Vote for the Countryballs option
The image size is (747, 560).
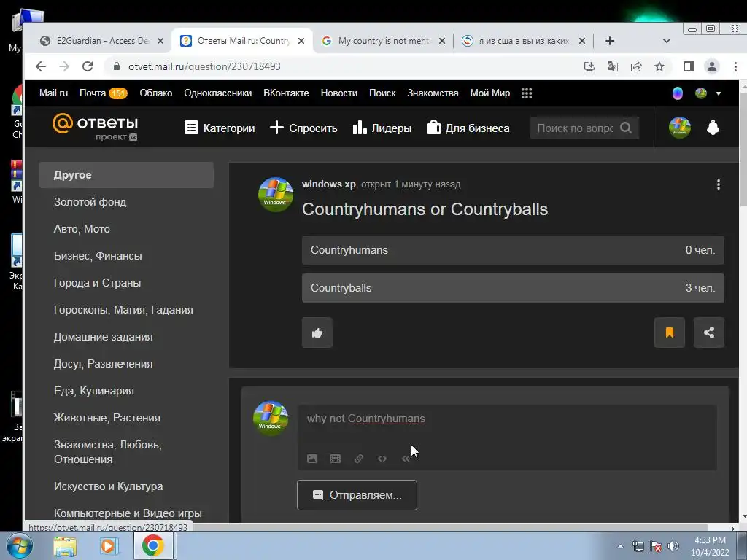pyautogui.click(x=513, y=288)
